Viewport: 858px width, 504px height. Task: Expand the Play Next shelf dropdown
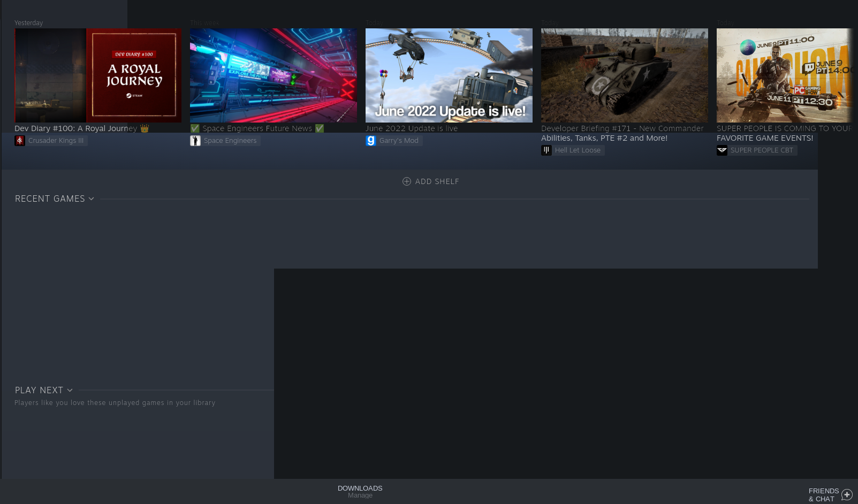[70, 391]
